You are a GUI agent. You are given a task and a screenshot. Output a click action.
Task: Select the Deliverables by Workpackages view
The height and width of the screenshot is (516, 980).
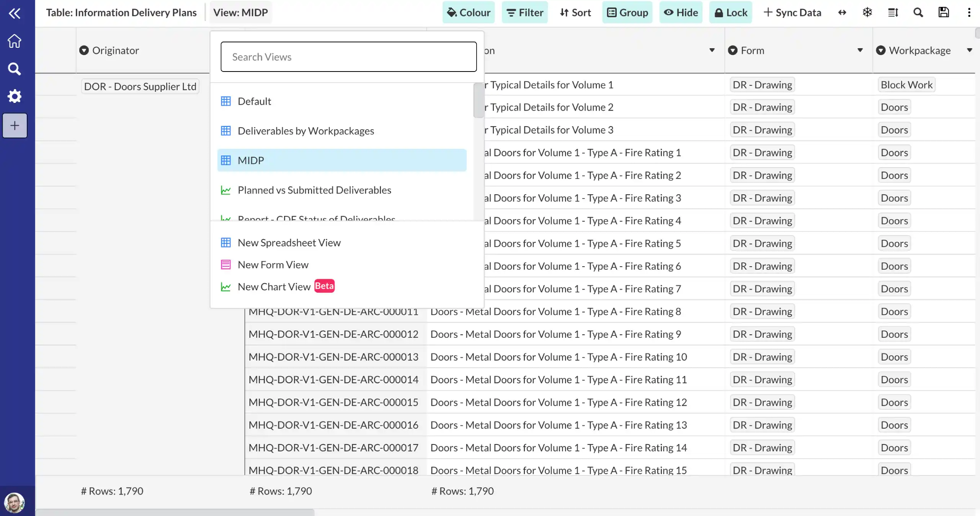click(306, 130)
